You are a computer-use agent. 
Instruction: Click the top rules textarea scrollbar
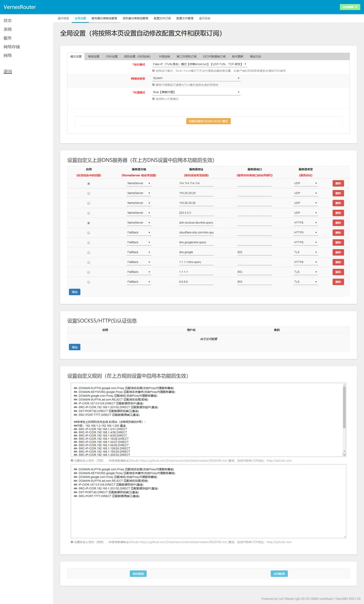(344, 408)
